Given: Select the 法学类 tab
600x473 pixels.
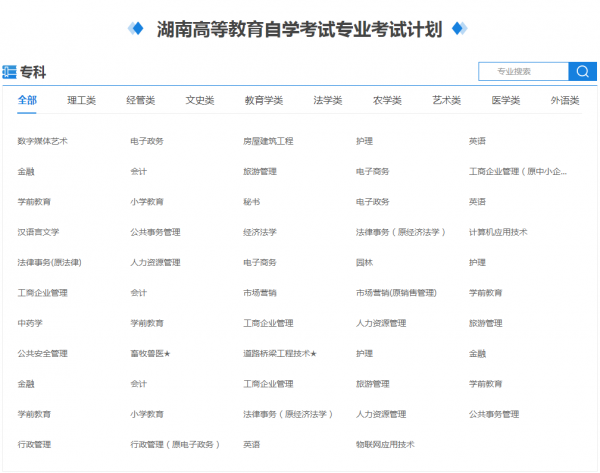Looking at the screenshot, I should [x=328, y=101].
